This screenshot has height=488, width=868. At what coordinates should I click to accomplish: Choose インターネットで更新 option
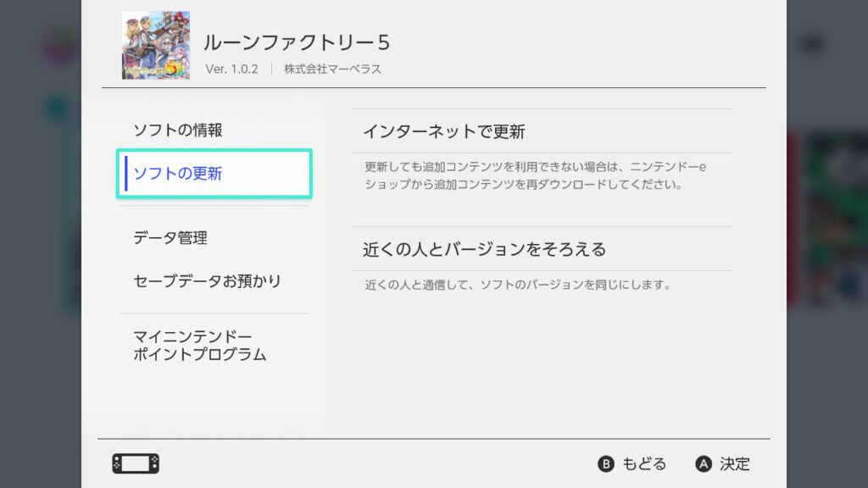[542, 131]
